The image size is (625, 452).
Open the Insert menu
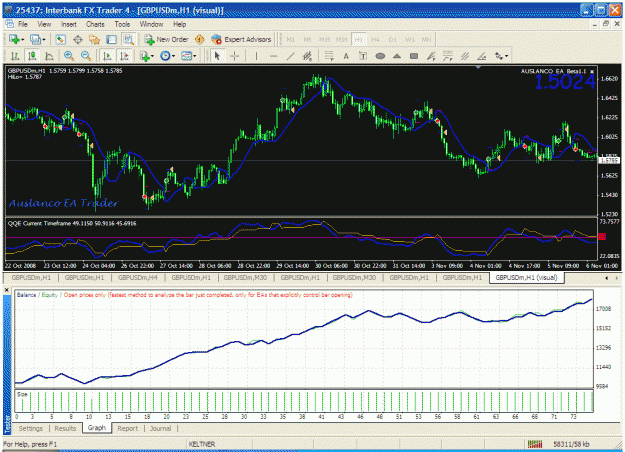pos(69,24)
